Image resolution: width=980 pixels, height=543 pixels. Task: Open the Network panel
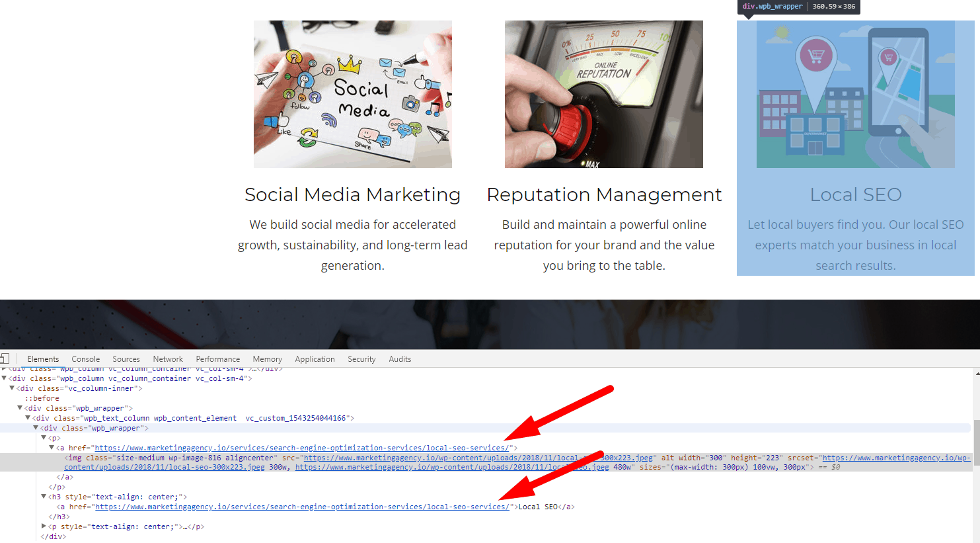(x=167, y=358)
